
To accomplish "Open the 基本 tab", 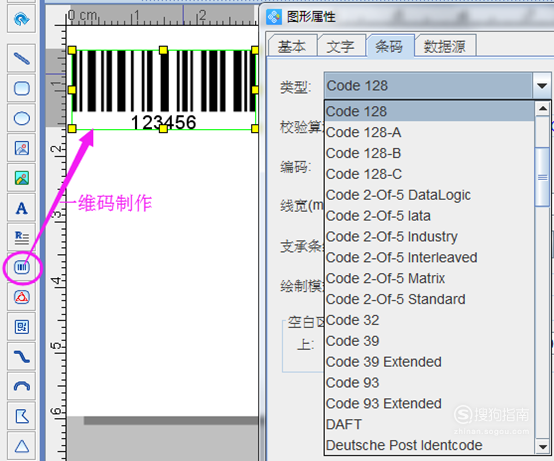I will (x=292, y=46).
